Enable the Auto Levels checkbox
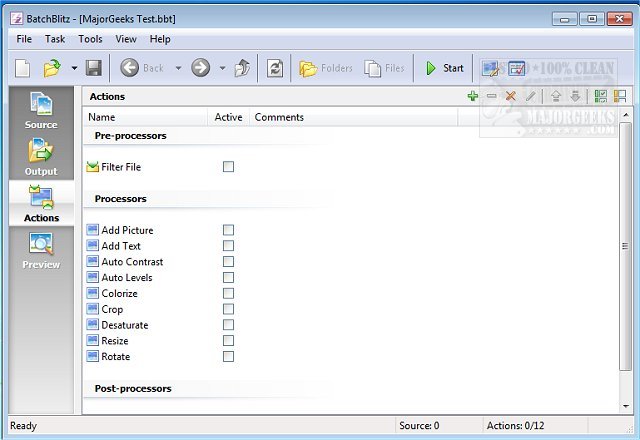 (x=229, y=278)
